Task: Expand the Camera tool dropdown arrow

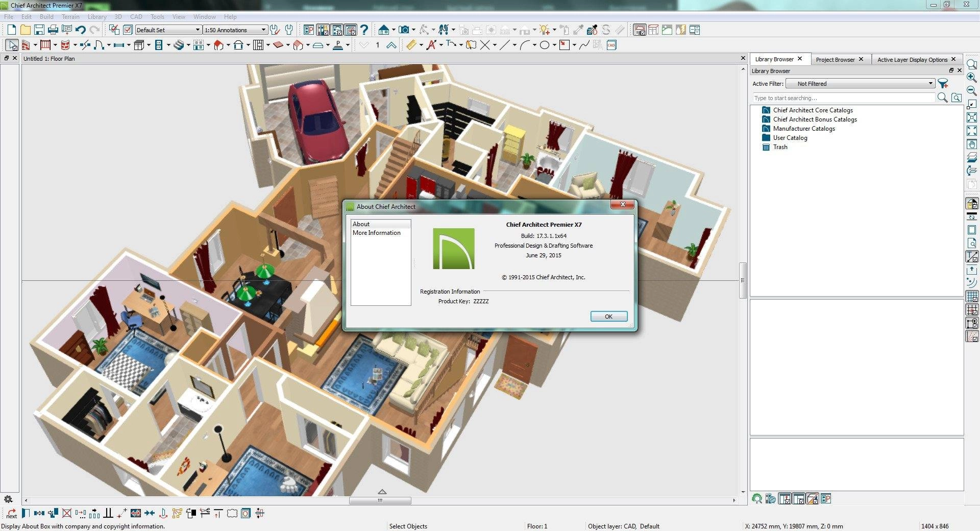Action: tap(413, 30)
